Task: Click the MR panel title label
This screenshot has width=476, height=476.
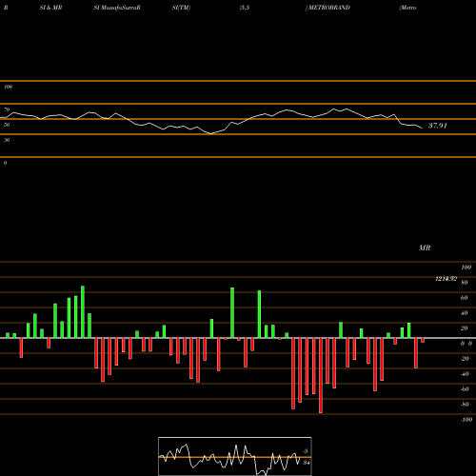Action: tap(425, 248)
